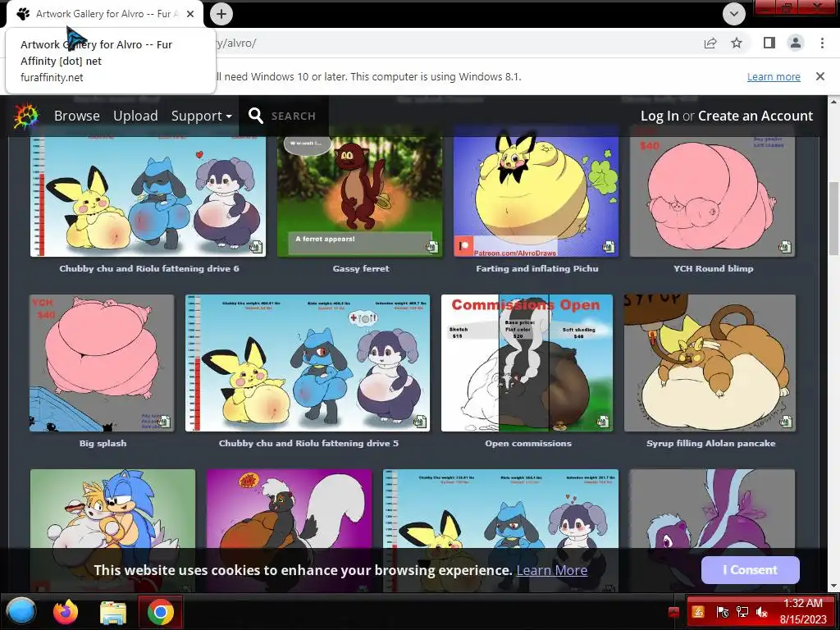The image size is (840, 630).
Task: Click the network tray icon
Action: point(742,612)
